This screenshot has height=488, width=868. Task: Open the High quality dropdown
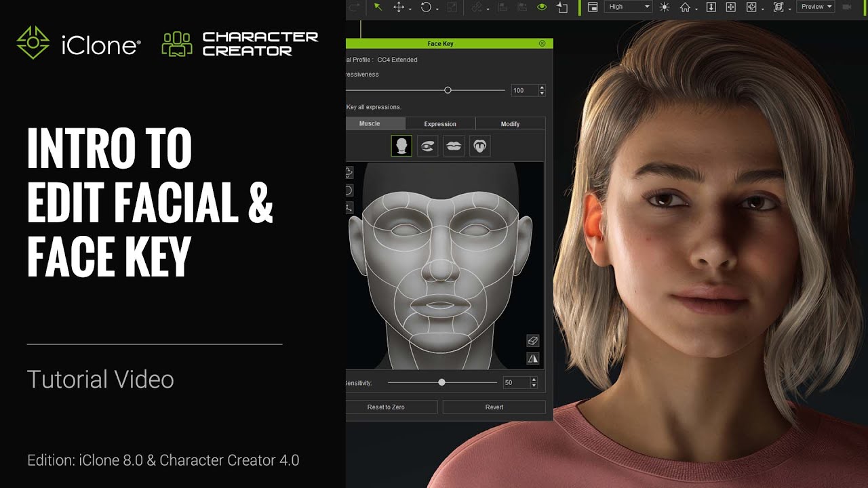pyautogui.click(x=628, y=7)
